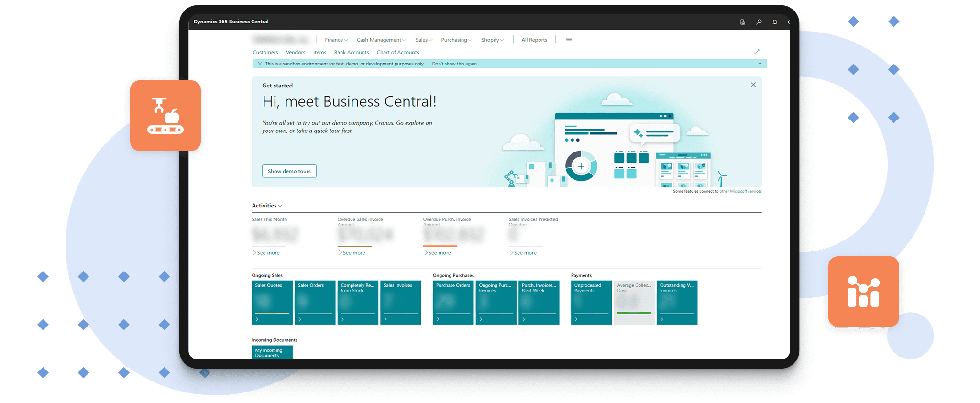Screen dimensions: 980x403
Task: Open the Sales Quotes tile
Action: [272, 302]
